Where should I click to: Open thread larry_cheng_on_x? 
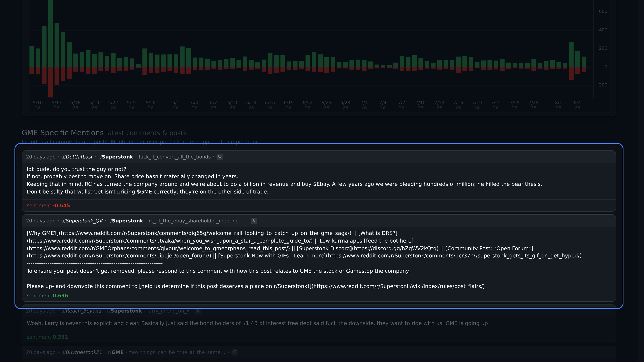[x=168, y=311]
